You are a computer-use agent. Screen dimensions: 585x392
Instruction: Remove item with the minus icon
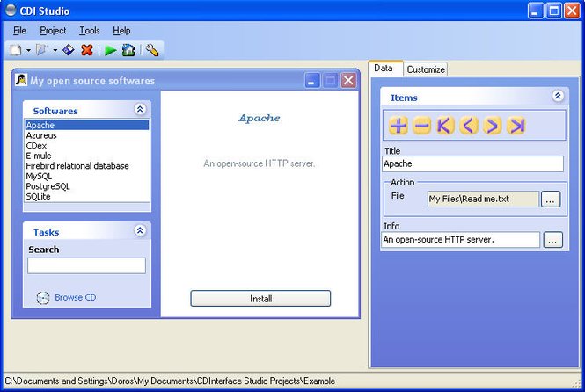[422, 126]
